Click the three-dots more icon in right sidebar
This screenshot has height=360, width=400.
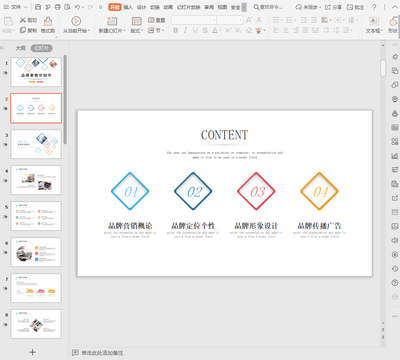(x=395, y=316)
